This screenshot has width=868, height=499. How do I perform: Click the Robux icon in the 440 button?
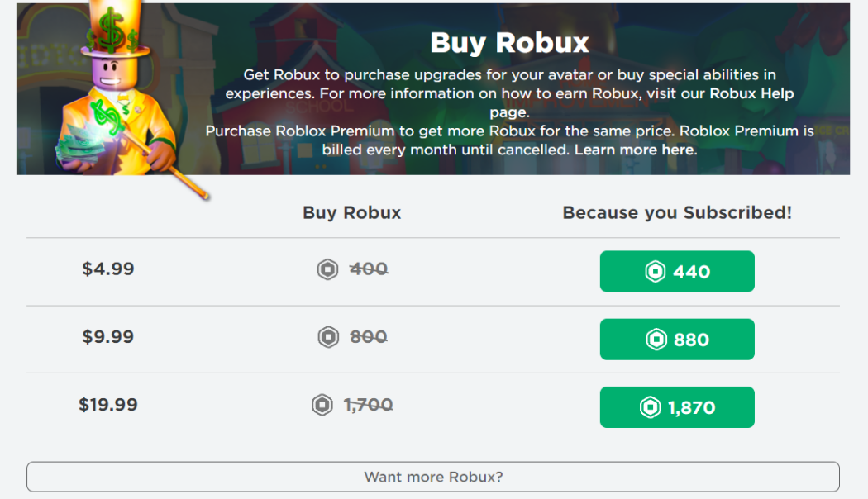point(656,272)
